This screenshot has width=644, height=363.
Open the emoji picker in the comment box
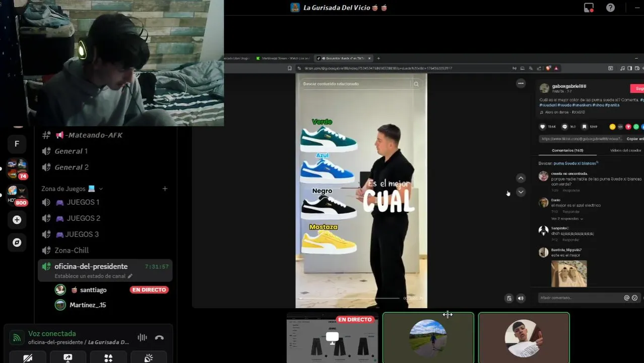pos(635,298)
